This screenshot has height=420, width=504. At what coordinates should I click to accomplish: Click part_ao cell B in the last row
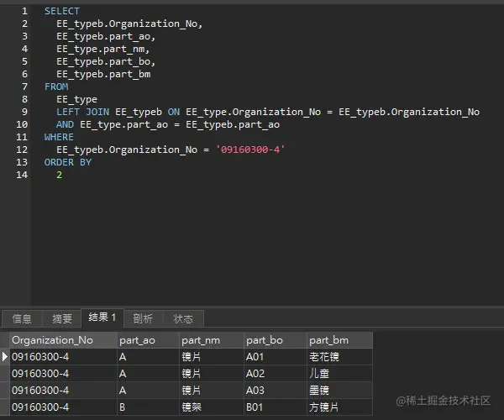pyautogui.click(x=148, y=407)
